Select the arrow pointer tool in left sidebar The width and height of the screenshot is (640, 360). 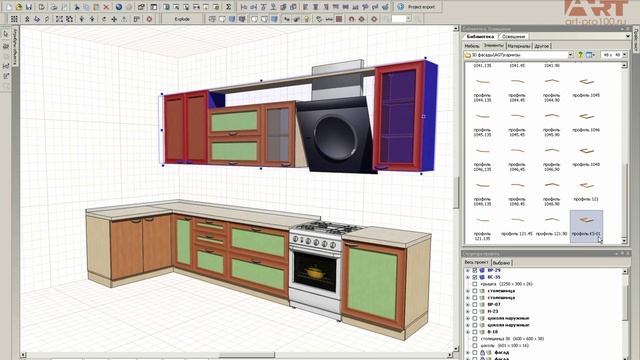(6, 34)
